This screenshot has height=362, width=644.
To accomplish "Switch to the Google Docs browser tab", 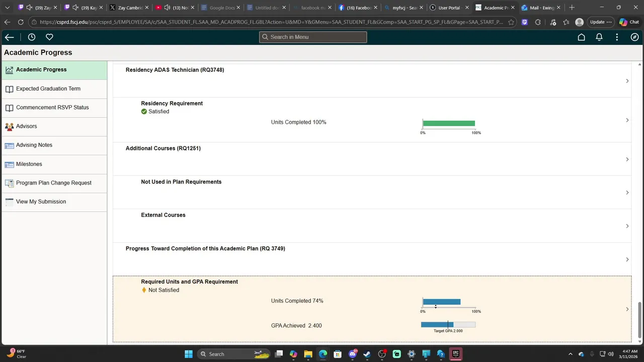I will click(x=219, y=8).
